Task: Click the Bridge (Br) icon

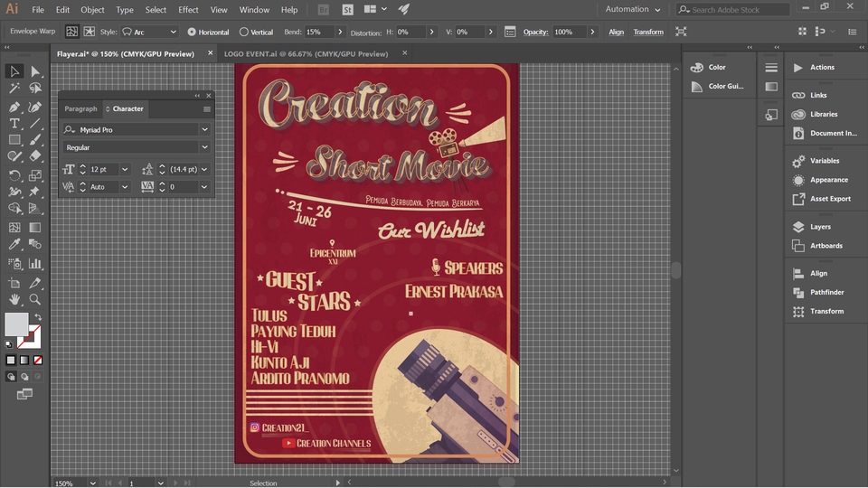Action: (x=324, y=10)
